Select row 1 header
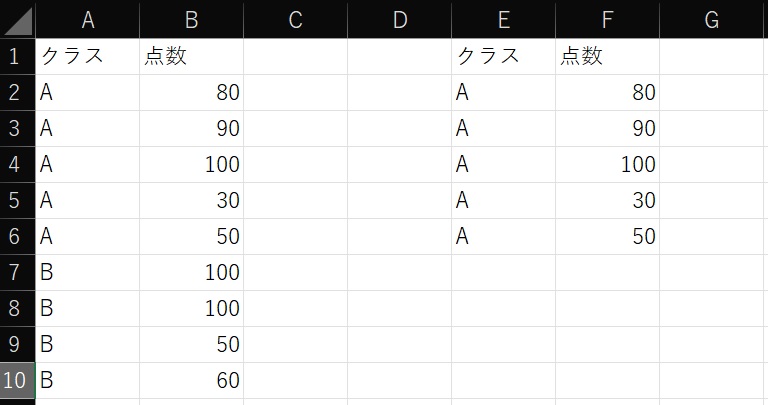Screen dimensions: 769x405 (x=17, y=56)
